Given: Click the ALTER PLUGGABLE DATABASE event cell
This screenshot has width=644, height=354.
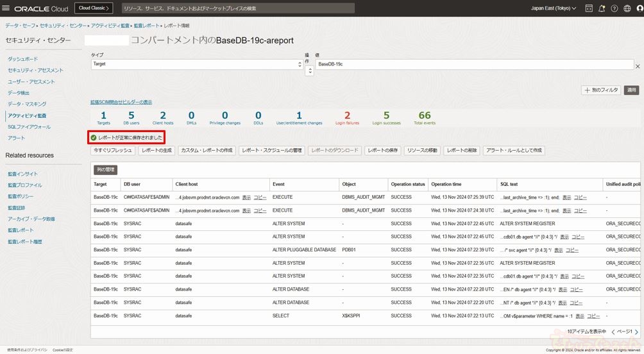Looking at the screenshot, I should click(x=304, y=249).
